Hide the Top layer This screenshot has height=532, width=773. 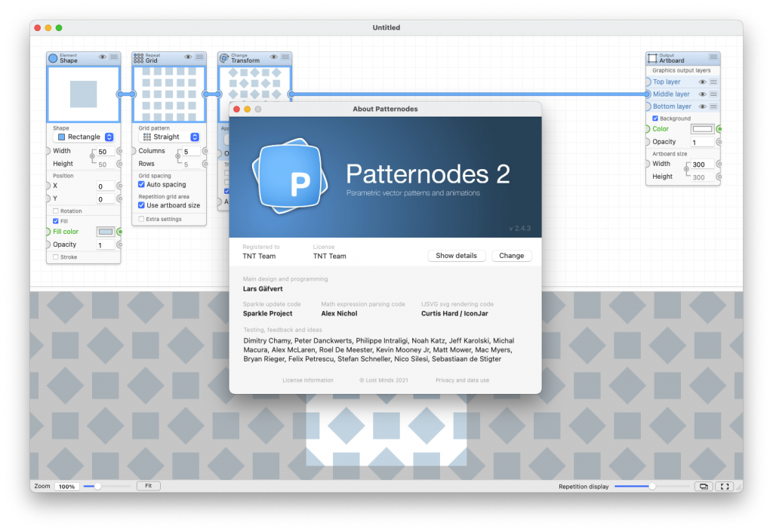coord(703,81)
